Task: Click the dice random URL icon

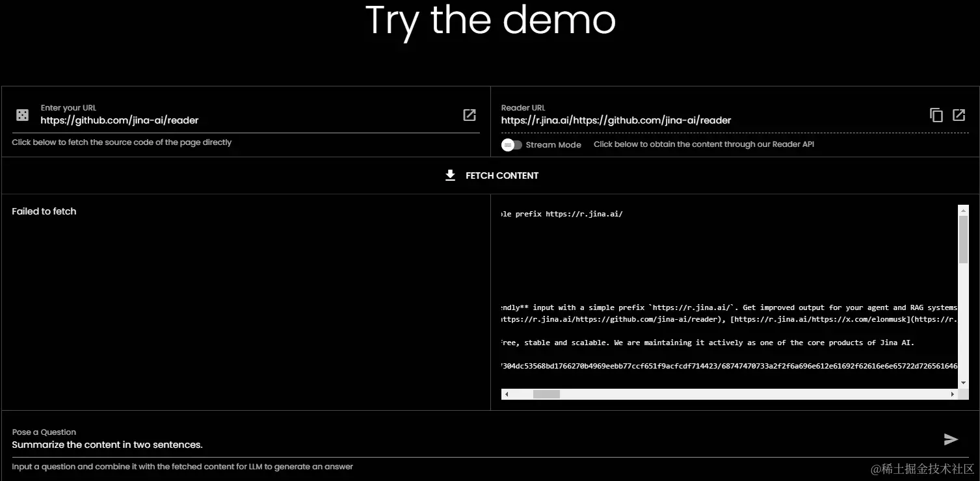Action: click(22, 115)
